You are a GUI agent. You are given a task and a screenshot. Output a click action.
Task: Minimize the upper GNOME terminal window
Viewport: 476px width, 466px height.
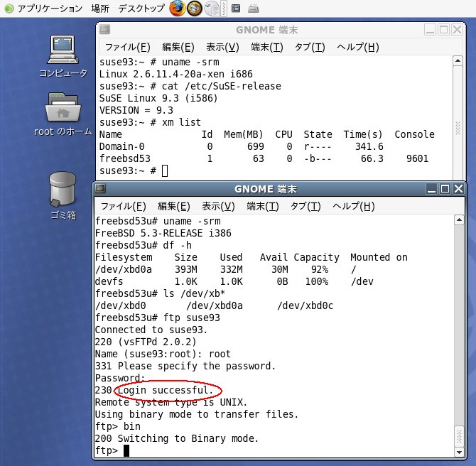pyautogui.click(x=430, y=30)
